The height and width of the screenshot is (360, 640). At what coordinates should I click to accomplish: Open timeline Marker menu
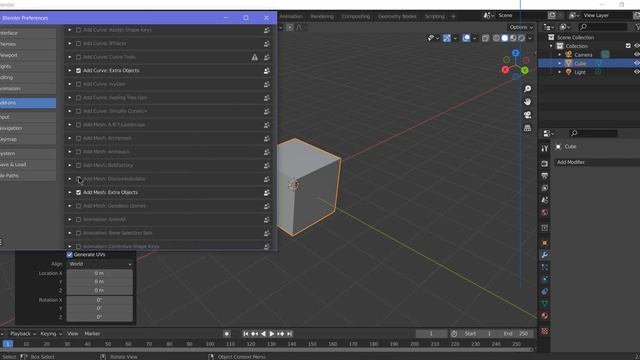(x=92, y=334)
